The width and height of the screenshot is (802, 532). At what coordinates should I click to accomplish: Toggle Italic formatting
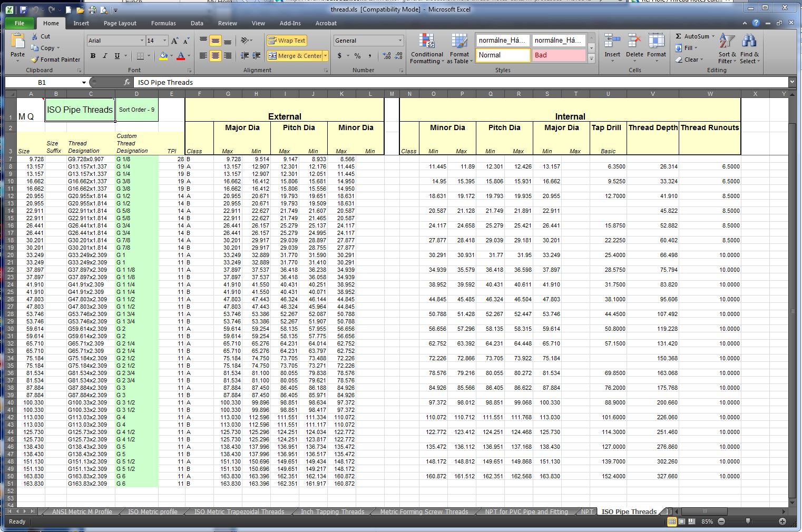pos(105,56)
